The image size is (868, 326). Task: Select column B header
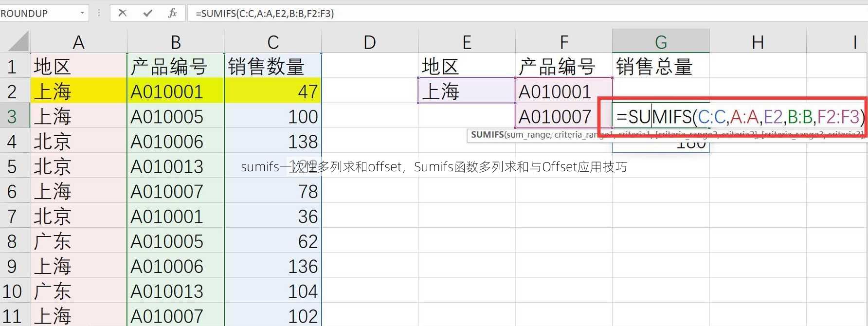[x=176, y=42]
